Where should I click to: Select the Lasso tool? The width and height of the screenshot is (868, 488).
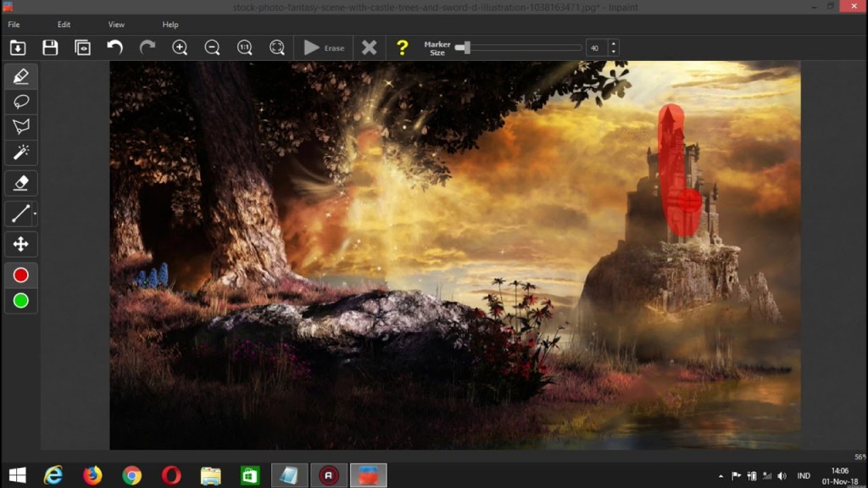click(21, 102)
